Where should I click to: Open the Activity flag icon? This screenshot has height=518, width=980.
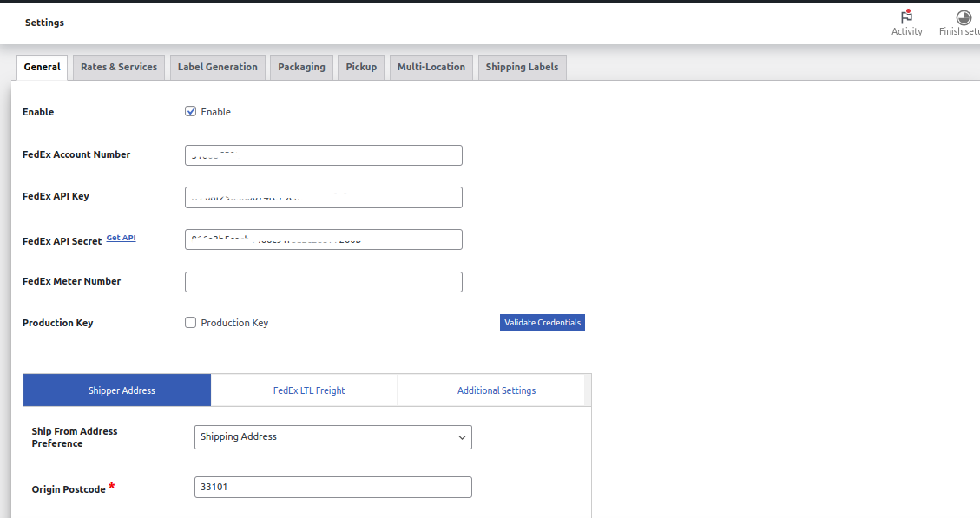pos(906,18)
